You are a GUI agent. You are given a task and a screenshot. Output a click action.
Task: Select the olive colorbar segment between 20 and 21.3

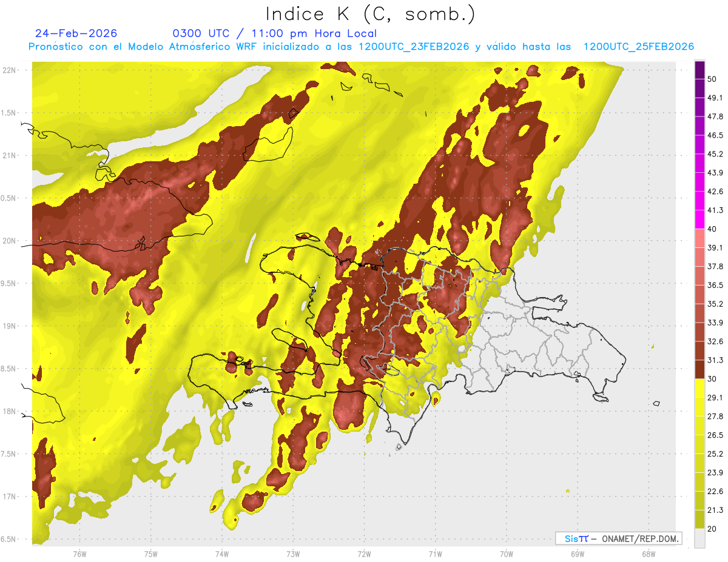pyautogui.click(x=699, y=519)
